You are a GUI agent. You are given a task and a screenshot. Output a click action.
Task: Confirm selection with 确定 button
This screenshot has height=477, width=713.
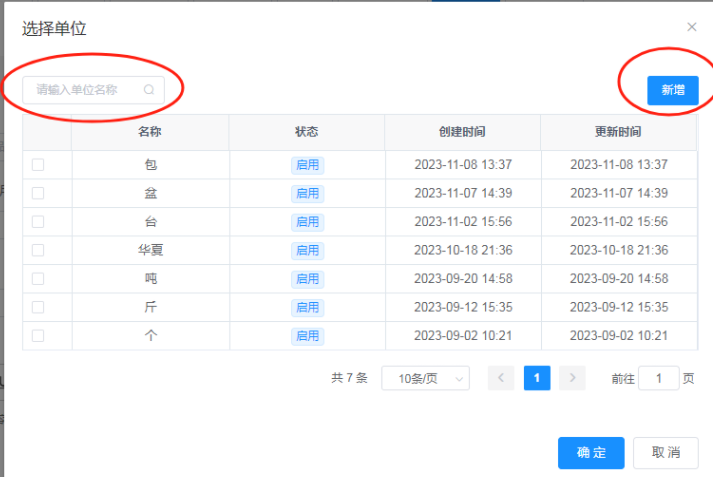tap(591, 453)
